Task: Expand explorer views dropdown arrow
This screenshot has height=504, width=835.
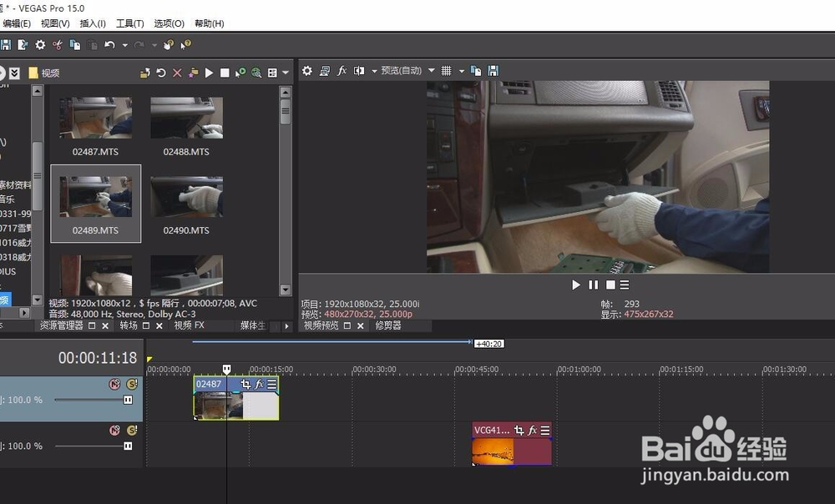Action: coord(286,73)
